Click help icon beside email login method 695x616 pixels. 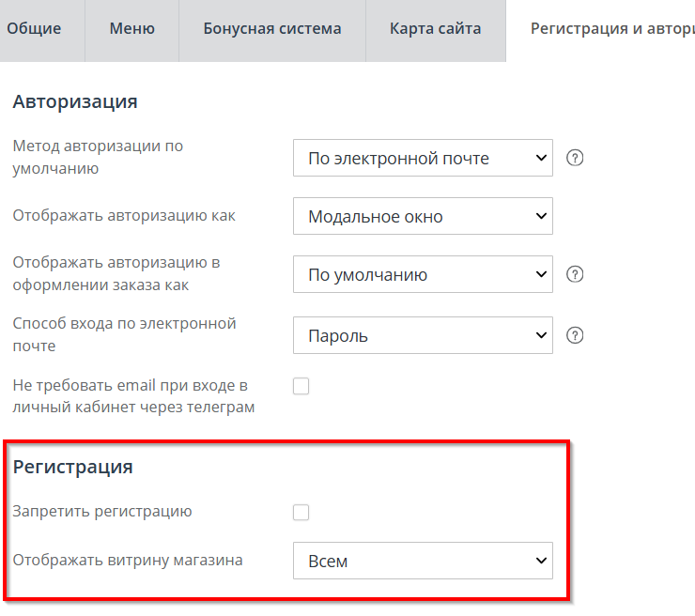click(576, 335)
